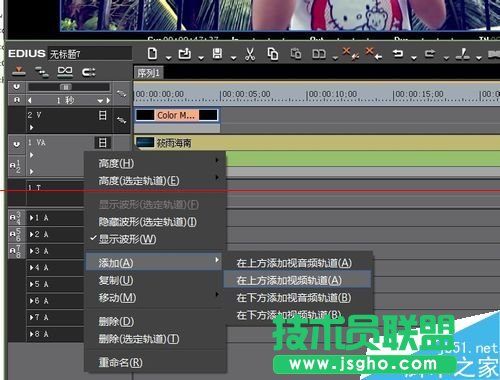Select 删除(选定轨道)(T) menu item

tap(155, 339)
